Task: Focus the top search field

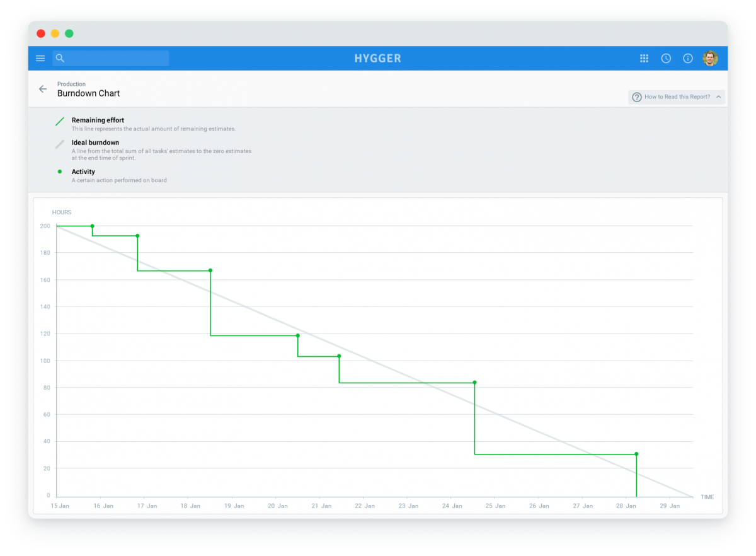Action: [111, 59]
